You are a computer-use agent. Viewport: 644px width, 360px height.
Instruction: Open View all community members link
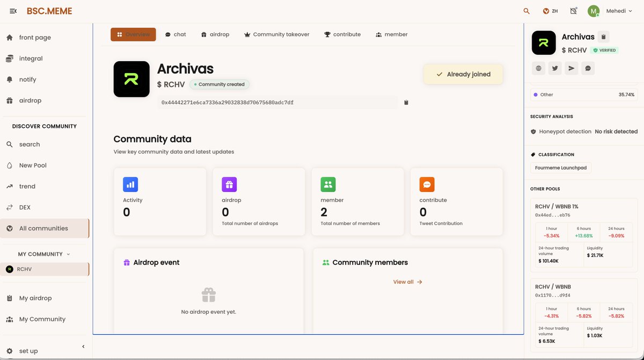point(408,282)
